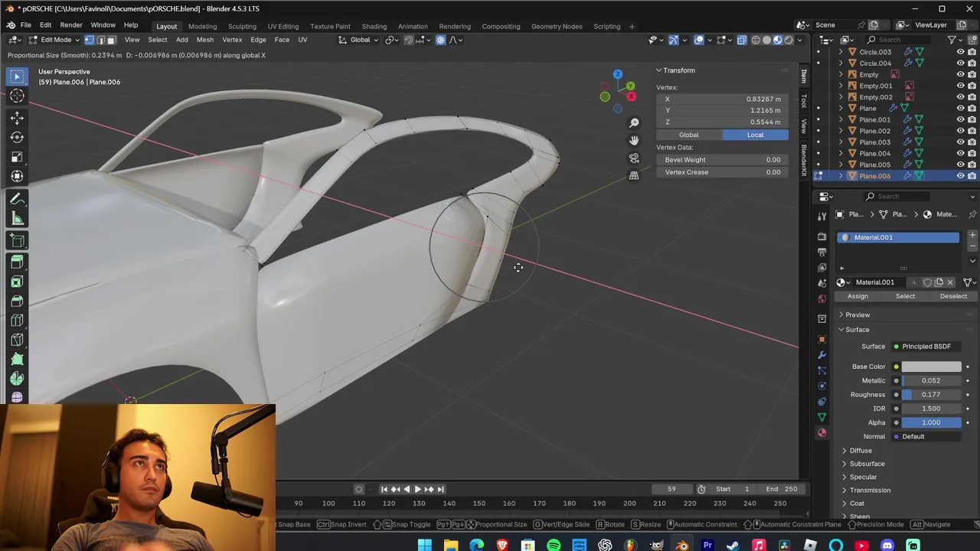Collapse the Surface panel
The width and height of the screenshot is (980, 551).
pos(857,330)
